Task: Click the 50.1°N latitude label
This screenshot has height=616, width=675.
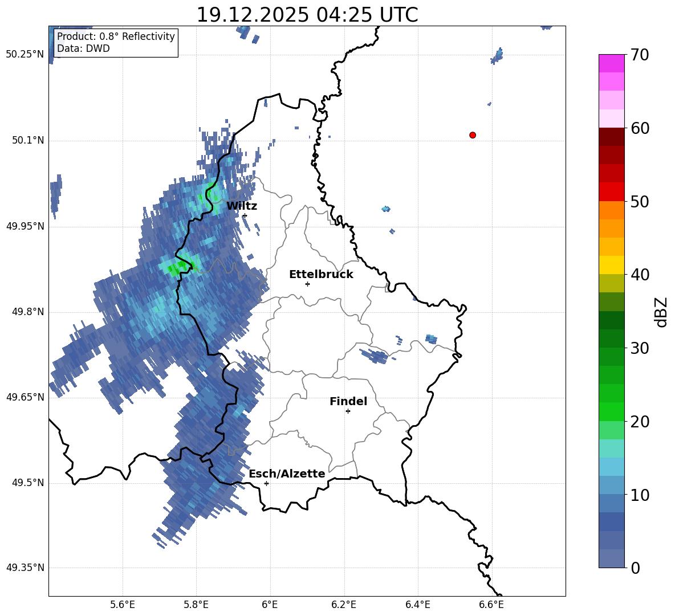Action: 29,141
